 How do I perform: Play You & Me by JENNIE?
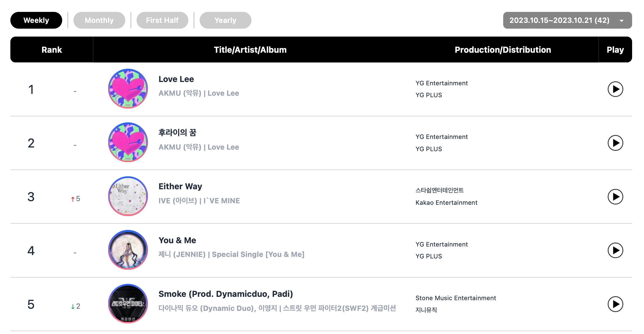tap(615, 250)
